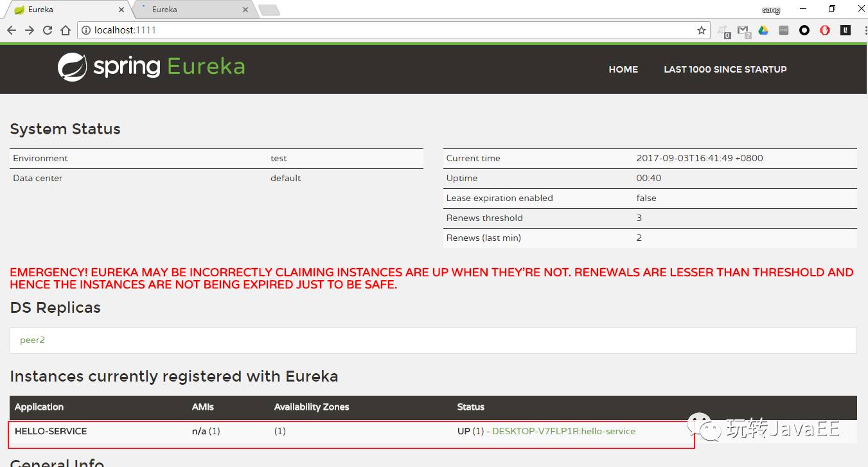Open the Gmail checker extension icon

(743, 31)
